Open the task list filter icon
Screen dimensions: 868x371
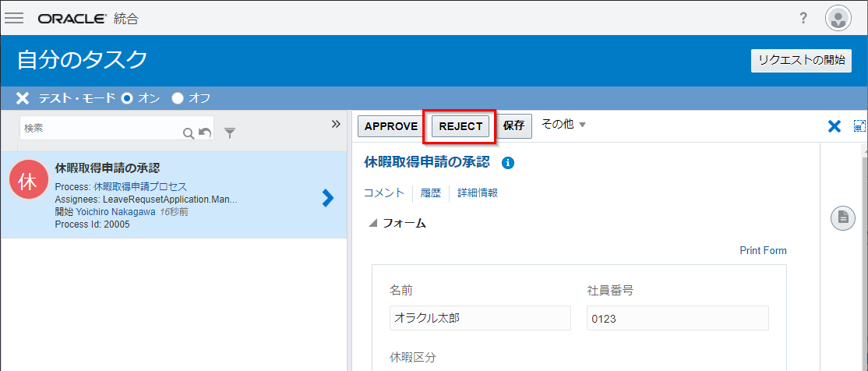point(230,133)
